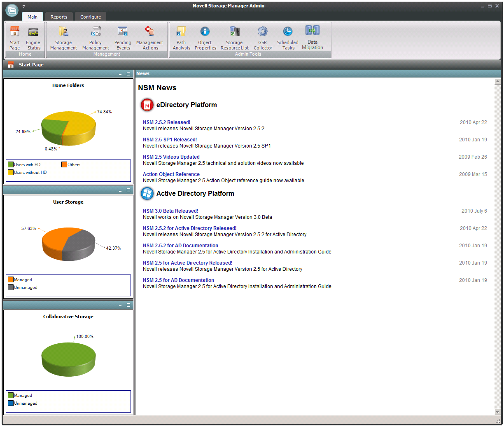Open the NSM 2.5.2 Released! link
Image resolution: width=504 pixels, height=427 pixels.
(166, 122)
